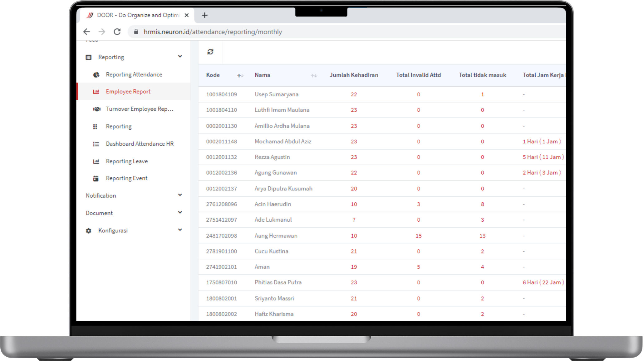Open a new browser tab
The width and height of the screenshot is (644, 361).
204,15
